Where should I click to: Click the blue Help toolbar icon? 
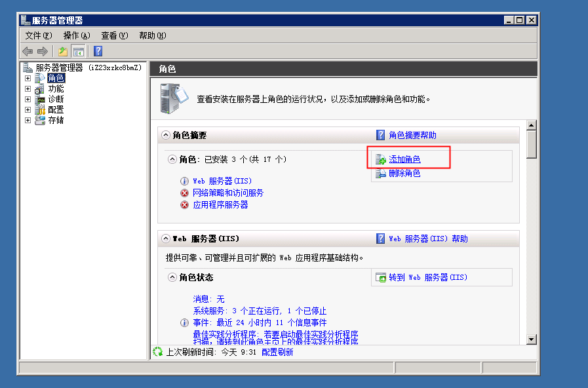coord(98,52)
